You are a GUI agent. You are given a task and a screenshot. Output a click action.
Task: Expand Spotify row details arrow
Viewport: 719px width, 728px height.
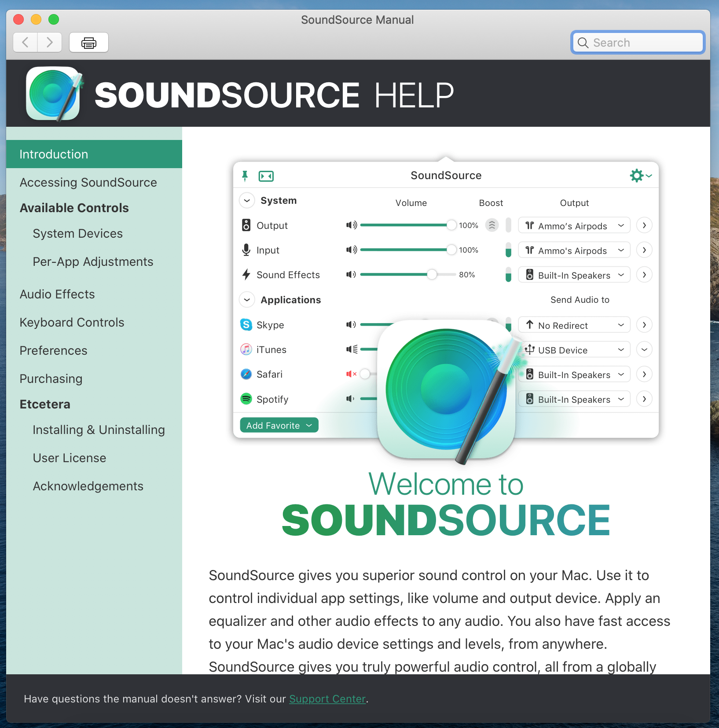point(644,399)
